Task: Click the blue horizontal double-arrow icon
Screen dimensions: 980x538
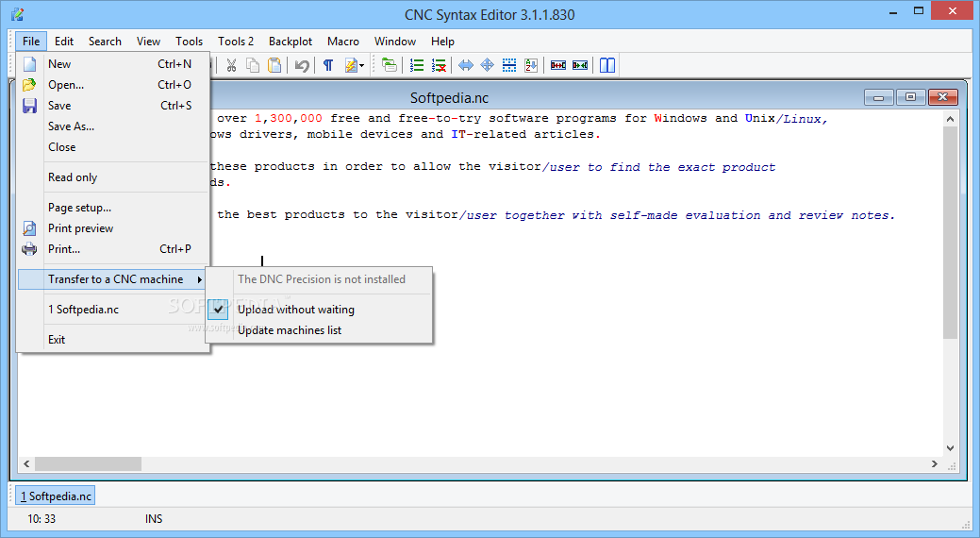Action: (466, 65)
